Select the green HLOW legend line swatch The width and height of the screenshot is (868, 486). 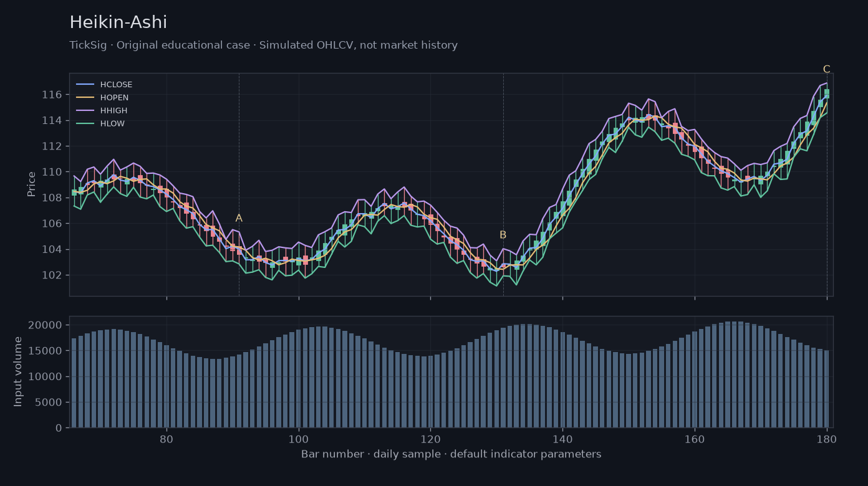[85, 124]
